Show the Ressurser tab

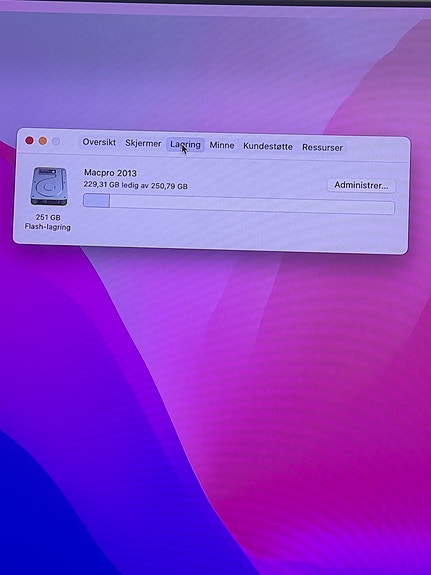click(x=322, y=147)
